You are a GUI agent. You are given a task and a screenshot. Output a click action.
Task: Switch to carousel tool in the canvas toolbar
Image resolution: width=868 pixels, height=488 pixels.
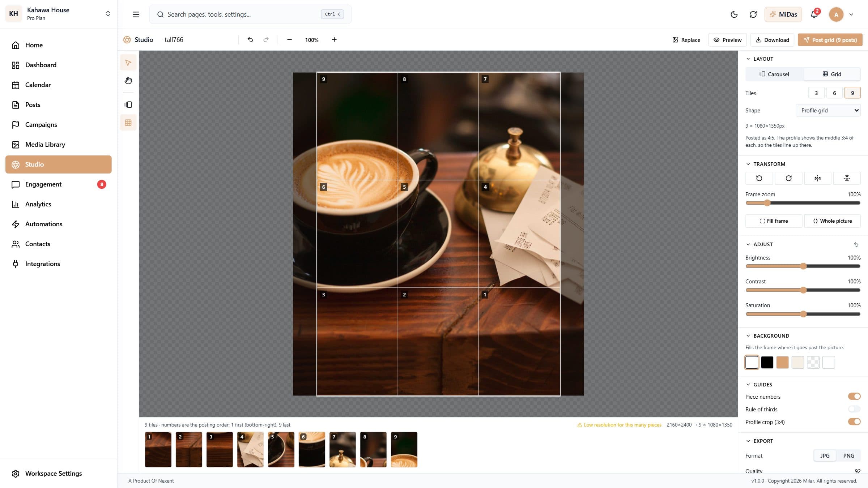[x=128, y=104]
